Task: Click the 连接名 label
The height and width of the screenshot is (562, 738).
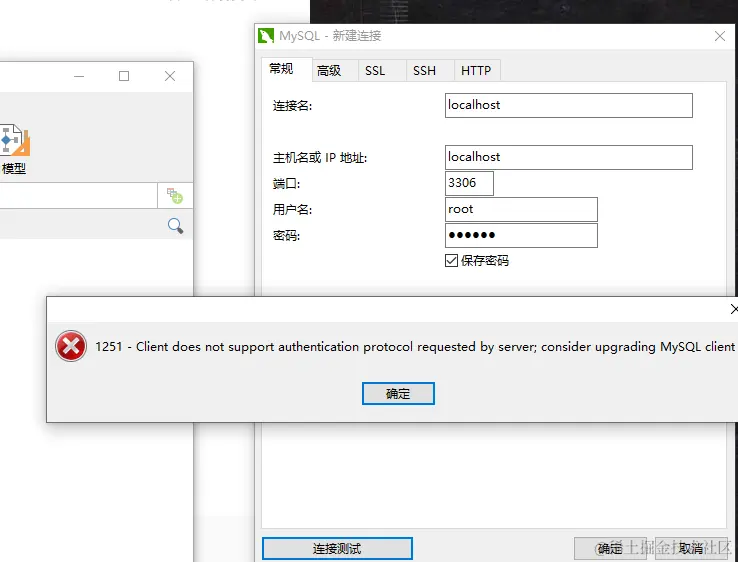Action: coord(292,105)
